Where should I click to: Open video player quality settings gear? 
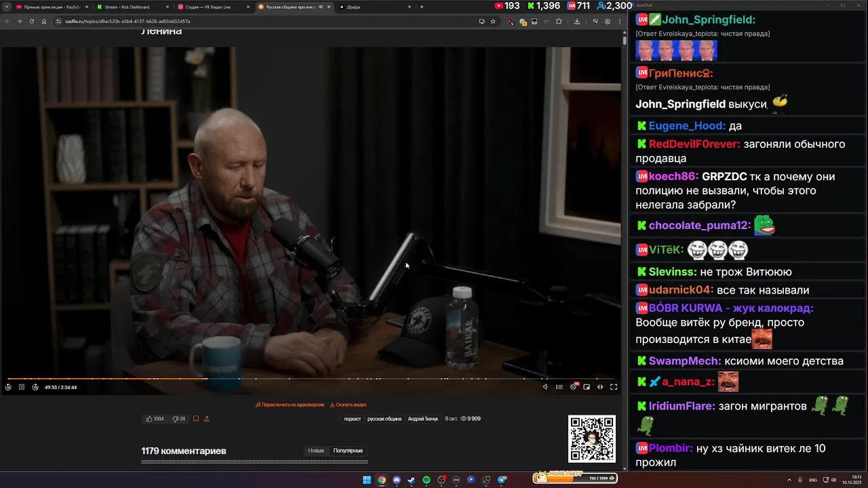click(x=573, y=387)
